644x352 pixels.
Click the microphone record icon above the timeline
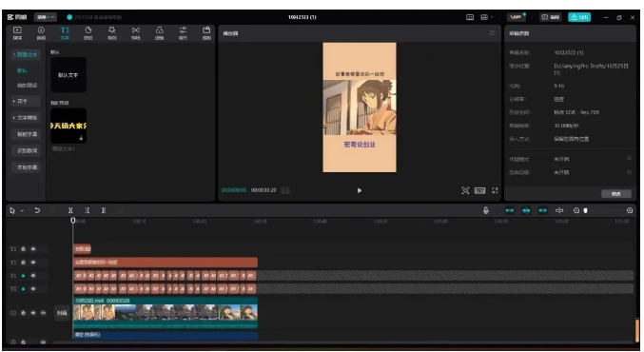click(486, 210)
